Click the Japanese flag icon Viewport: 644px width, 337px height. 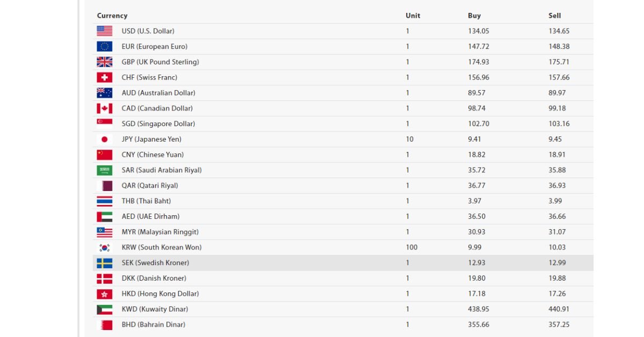tap(105, 140)
